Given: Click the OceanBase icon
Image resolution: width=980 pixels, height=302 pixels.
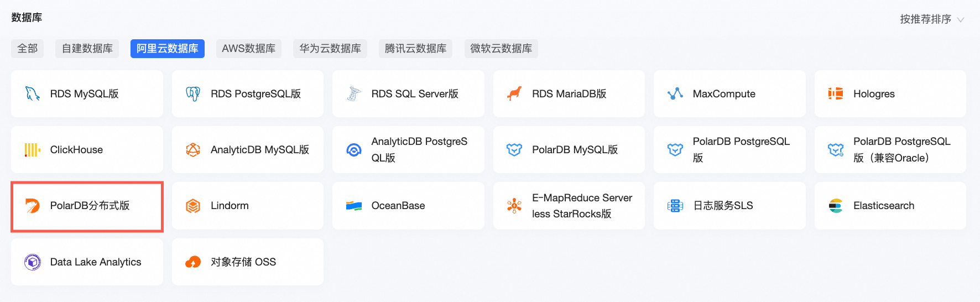Looking at the screenshot, I should coord(354,206).
